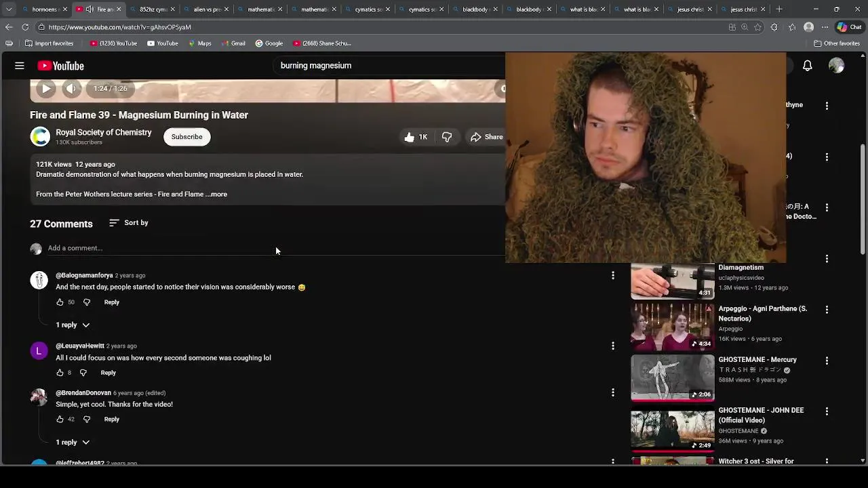Open options menu for the @BrendanDonovan comment
This screenshot has height=488, width=868.
click(613, 392)
